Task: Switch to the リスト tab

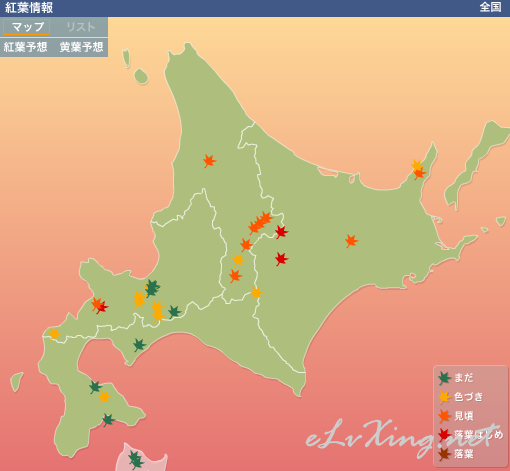Action: (x=81, y=27)
